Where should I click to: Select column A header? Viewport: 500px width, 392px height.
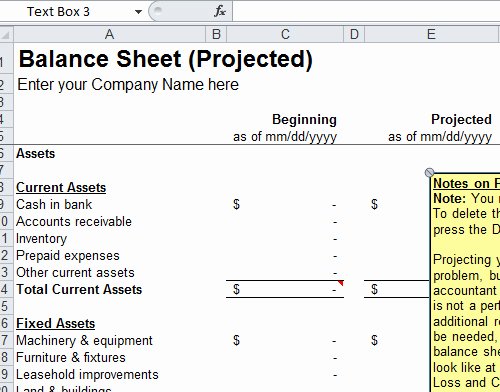coord(109,34)
